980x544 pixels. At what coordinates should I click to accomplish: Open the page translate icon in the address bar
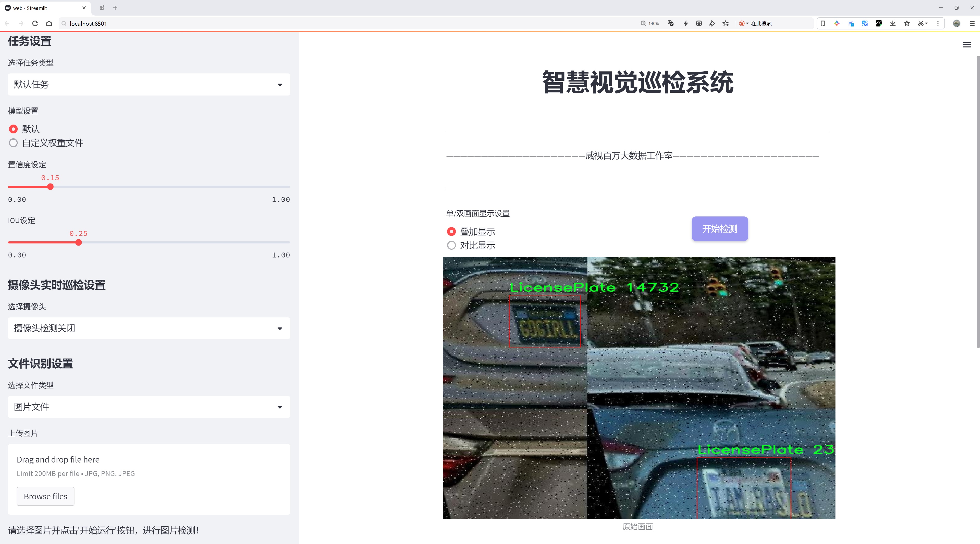coord(671,24)
